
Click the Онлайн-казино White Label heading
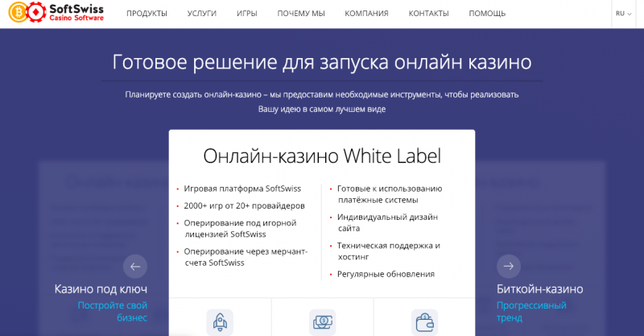tap(322, 155)
